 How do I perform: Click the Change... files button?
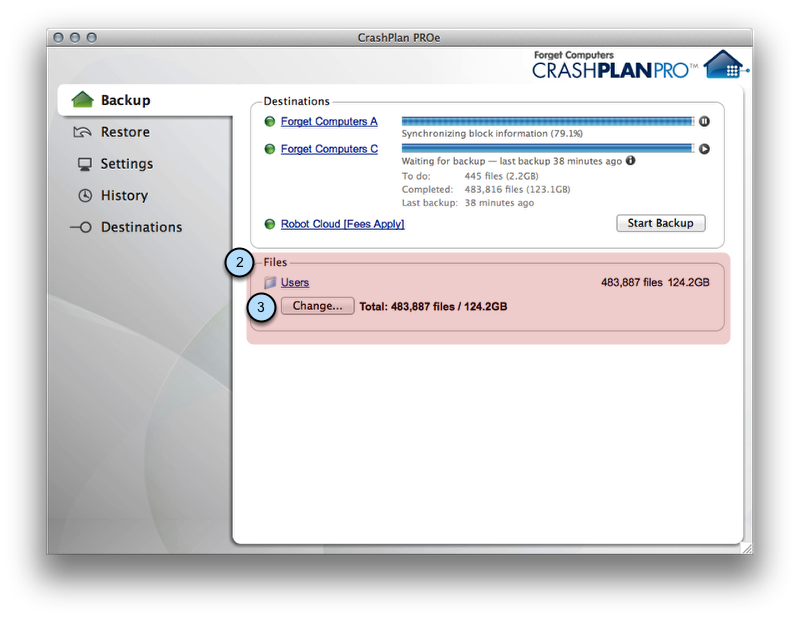(317, 306)
